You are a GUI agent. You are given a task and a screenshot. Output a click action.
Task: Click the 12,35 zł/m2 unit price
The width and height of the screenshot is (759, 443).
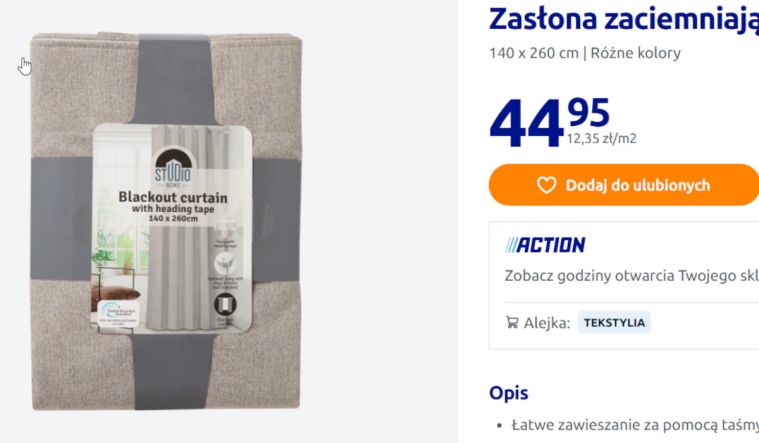pyautogui.click(x=601, y=139)
